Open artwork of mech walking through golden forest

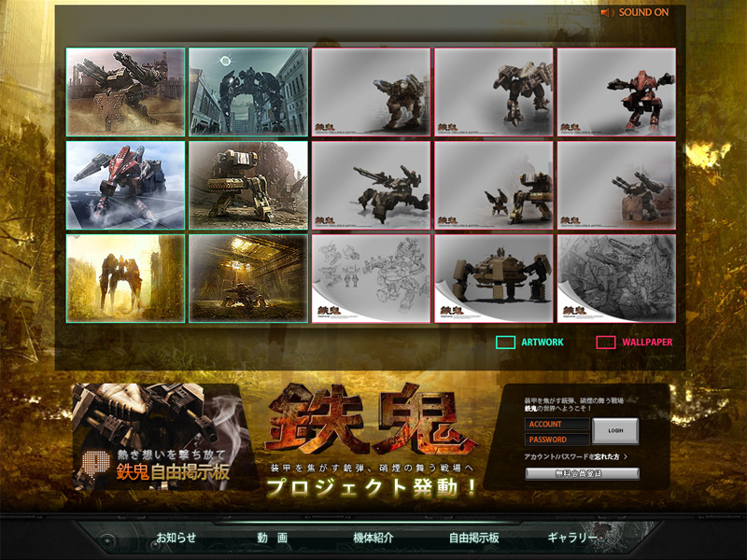pyautogui.click(x=126, y=278)
